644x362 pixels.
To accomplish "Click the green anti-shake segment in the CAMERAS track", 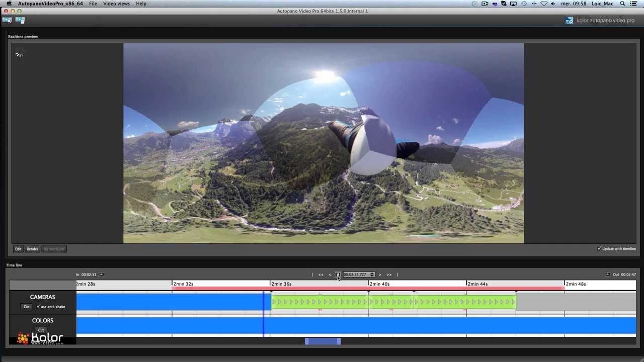I will point(393,302).
